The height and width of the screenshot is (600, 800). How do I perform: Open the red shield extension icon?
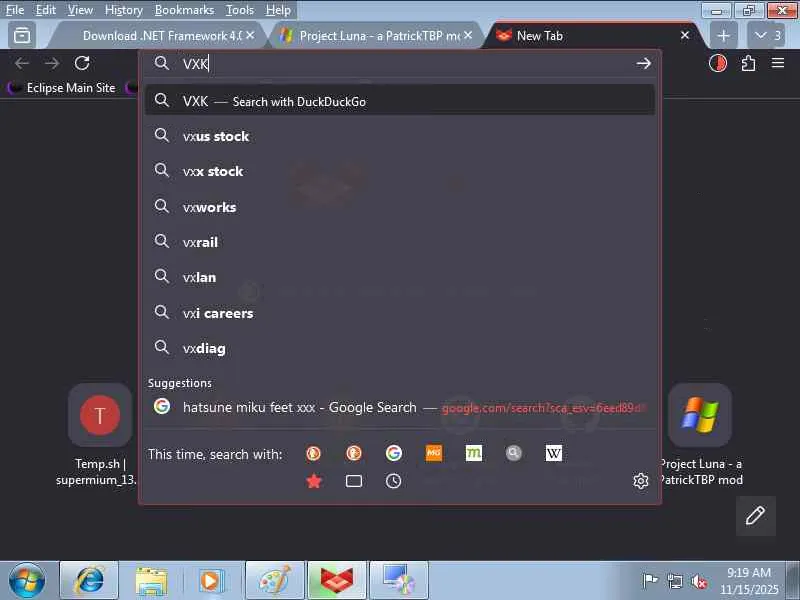tap(718, 63)
